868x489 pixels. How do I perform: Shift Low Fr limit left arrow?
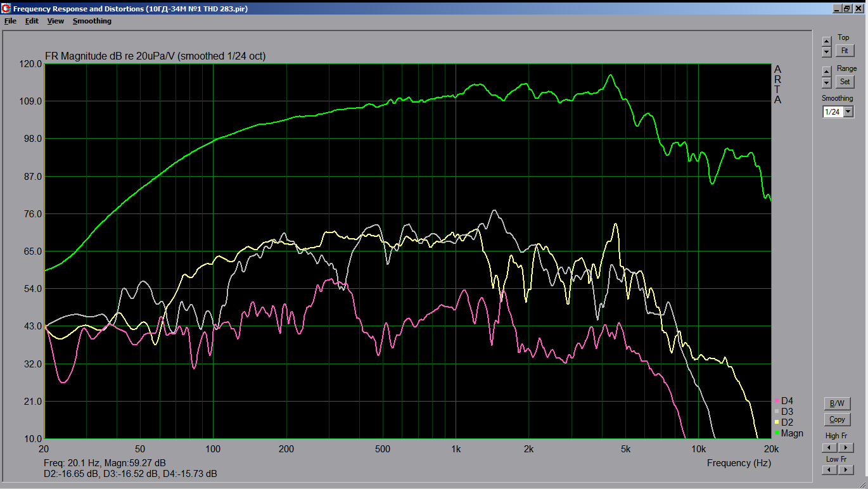coord(829,469)
